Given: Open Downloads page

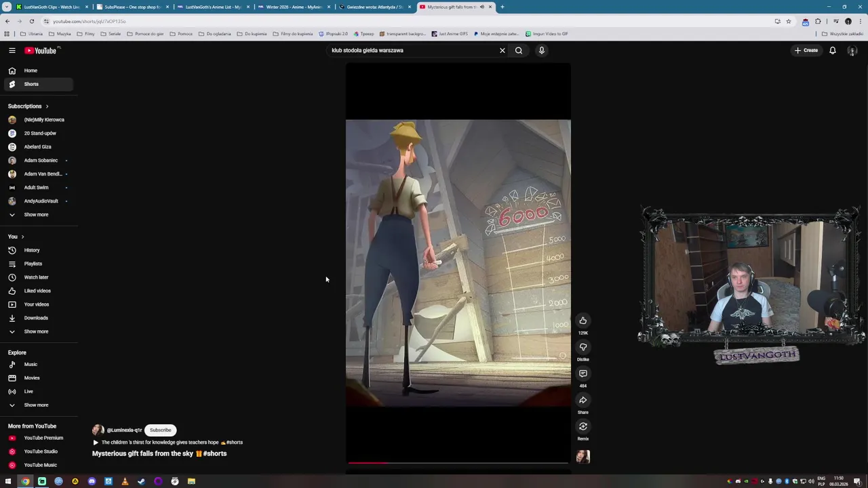Looking at the screenshot, I should pos(37,318).
